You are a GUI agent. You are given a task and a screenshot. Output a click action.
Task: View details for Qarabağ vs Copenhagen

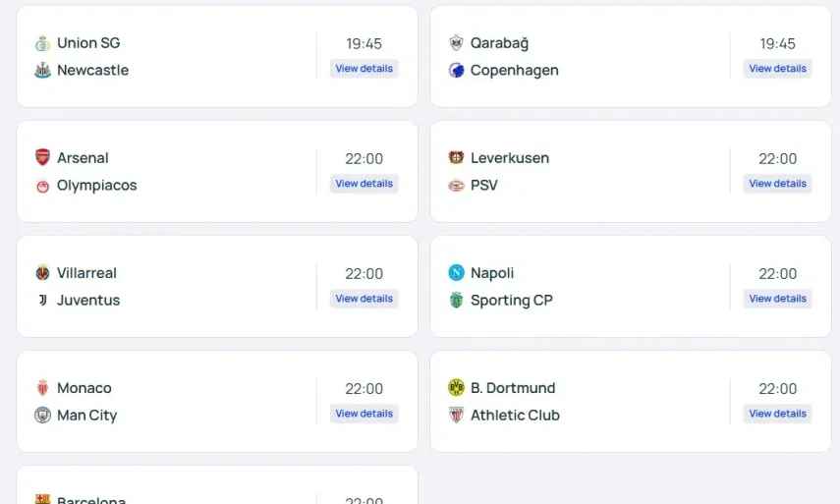777,69
